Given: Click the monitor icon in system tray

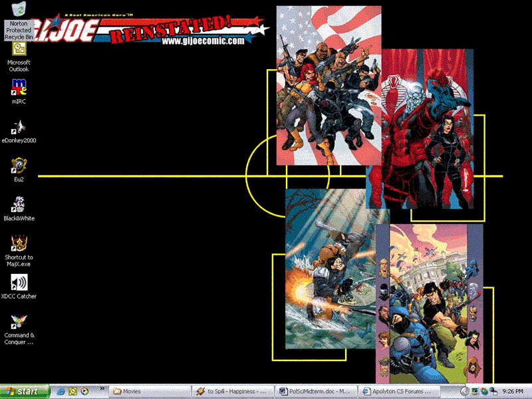Looking at the screenshot, I should [475, 392].
